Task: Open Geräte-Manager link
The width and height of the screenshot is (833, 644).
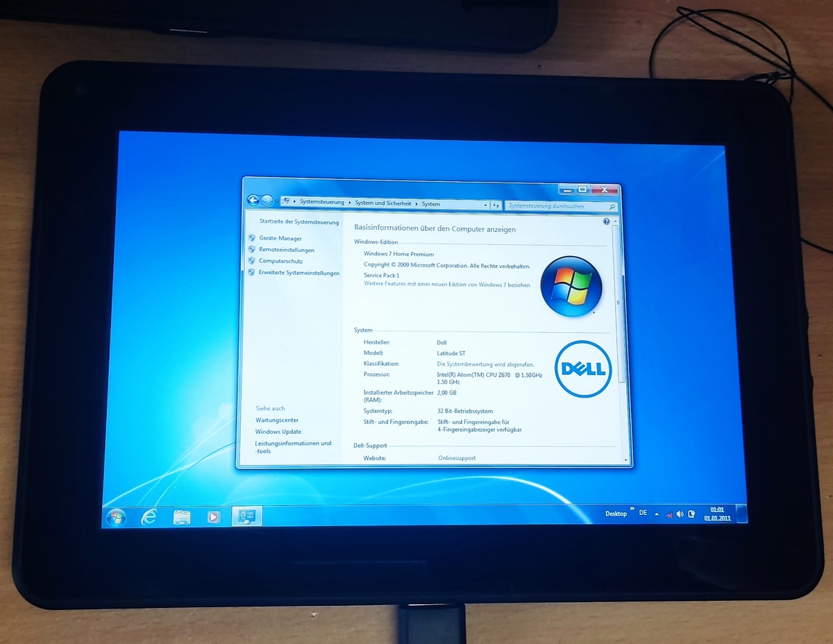Action: 280,238
